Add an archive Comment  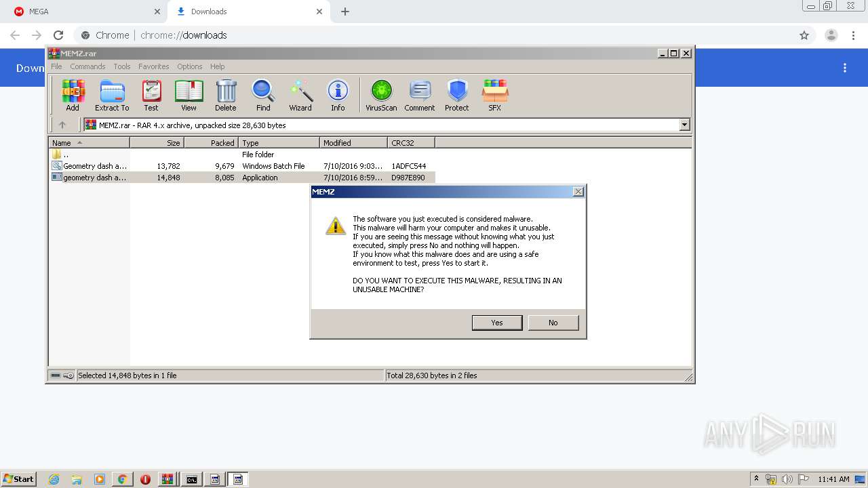[x=420, y=95]
